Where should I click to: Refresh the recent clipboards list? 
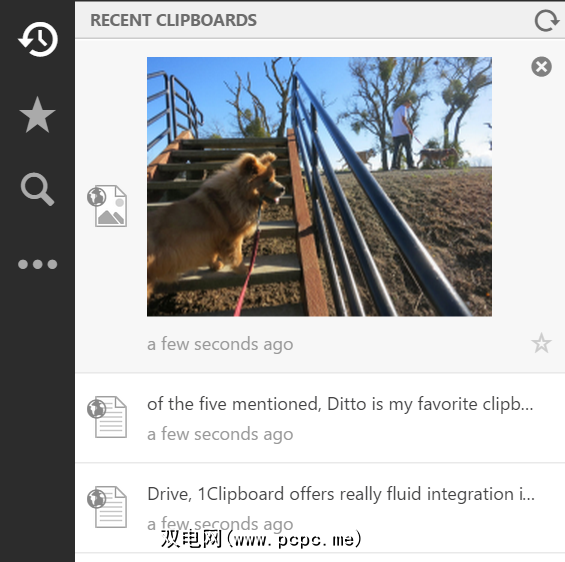[x=546, y=21]
